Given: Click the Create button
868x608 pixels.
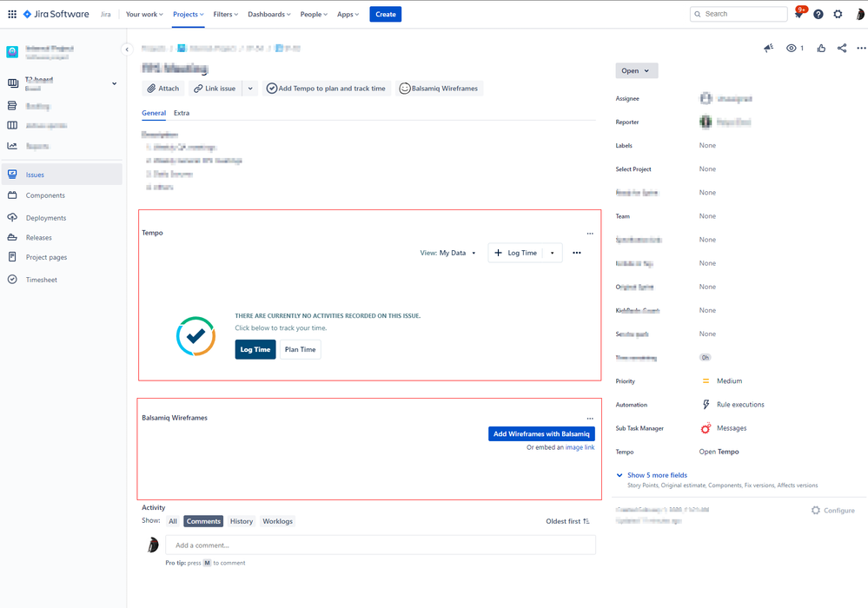Looking at the screenshot, I should pos(385,15).
